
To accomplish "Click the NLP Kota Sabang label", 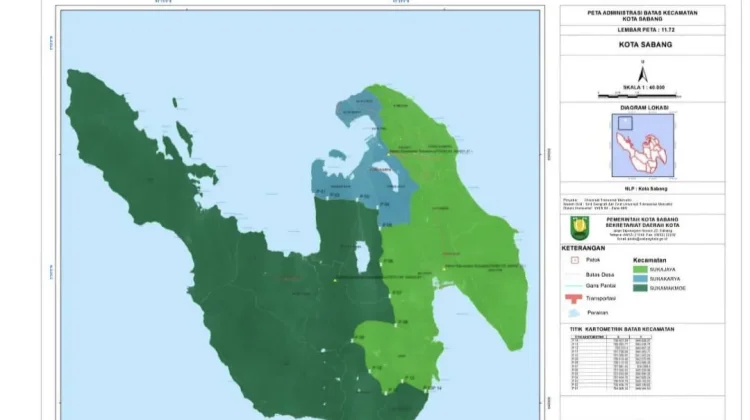I will tap(645, 189).
